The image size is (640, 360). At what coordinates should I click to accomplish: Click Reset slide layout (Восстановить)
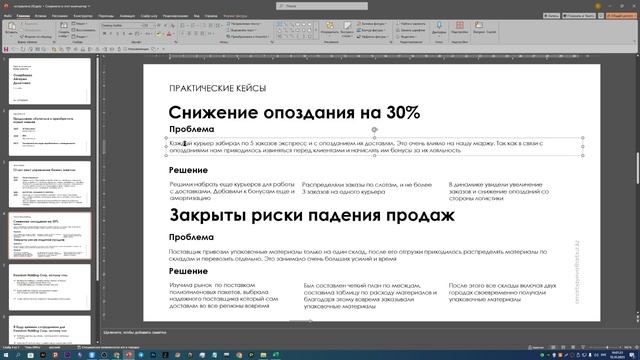click(84, 30)
